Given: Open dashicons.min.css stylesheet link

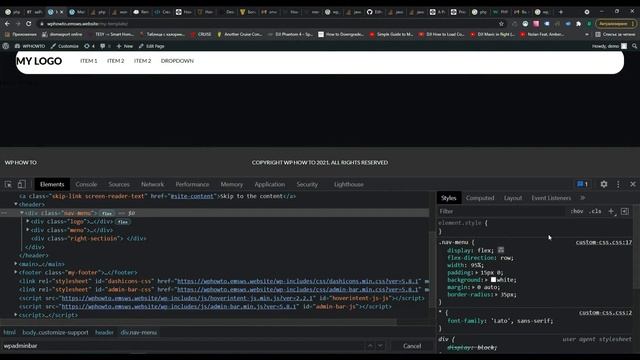Looking at the screenshot, I should 298,281.
